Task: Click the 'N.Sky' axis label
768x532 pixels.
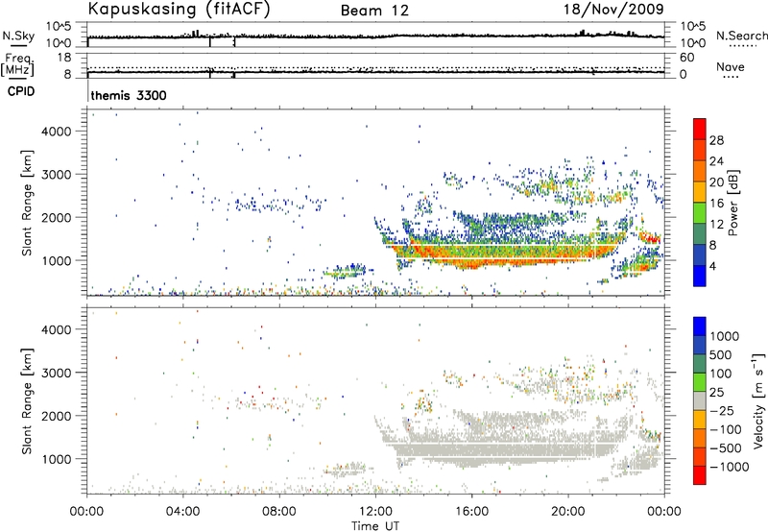Action: coord(18,36)
